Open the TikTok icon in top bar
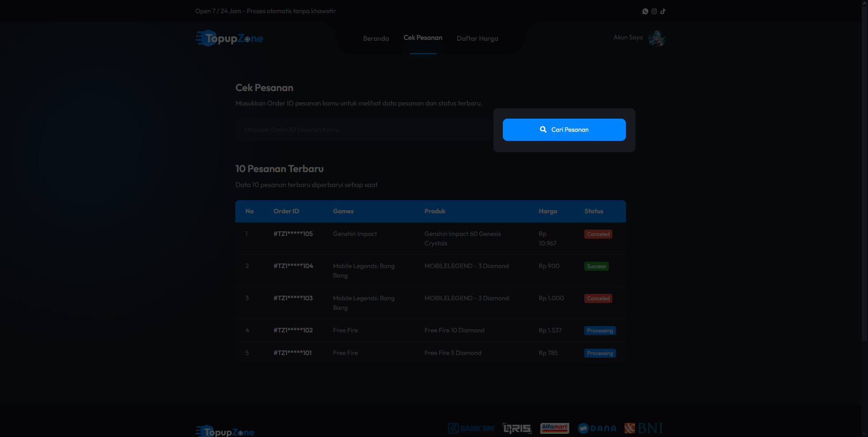Image resolution: width=868 pixels, height=437 pixels. point(663,11)
